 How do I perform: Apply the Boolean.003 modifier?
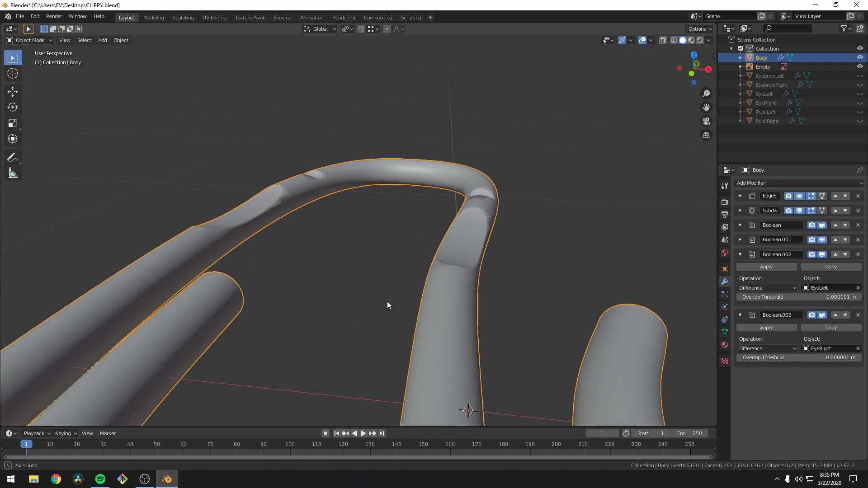tap(766, 327)
